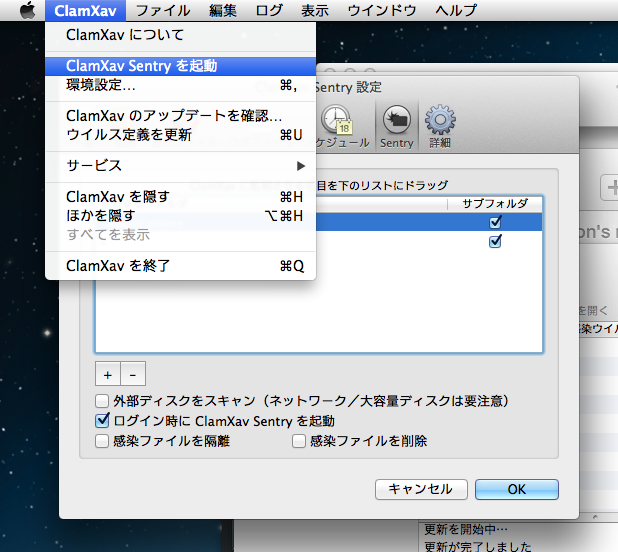Select the Sentry preferences icon
Viewport: 618px width, 552px height.
click(396, 127)
